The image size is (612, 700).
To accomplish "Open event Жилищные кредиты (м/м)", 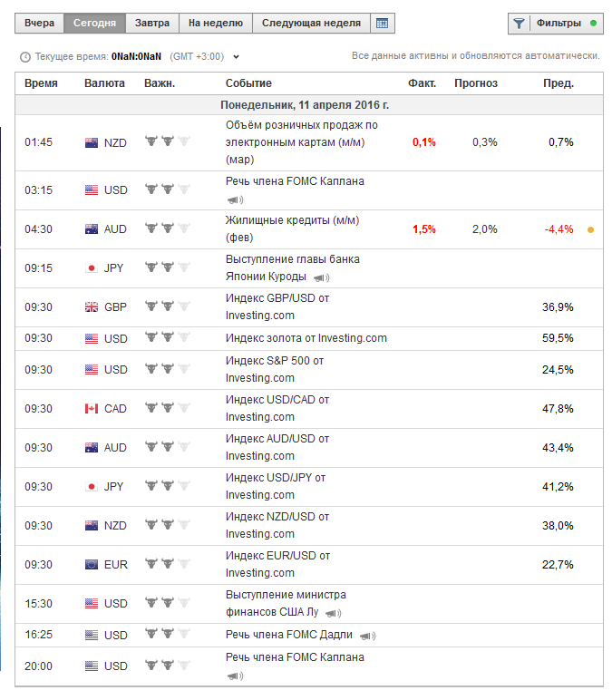I will (x=292, y=229).
